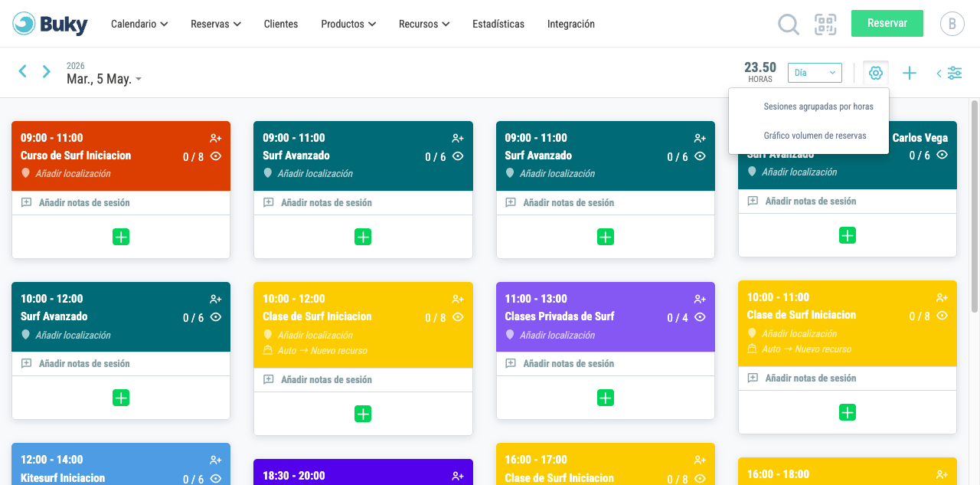Click Añadir localización on 10:00 - 12:00 Surf Avanzado

coord(73,336)
